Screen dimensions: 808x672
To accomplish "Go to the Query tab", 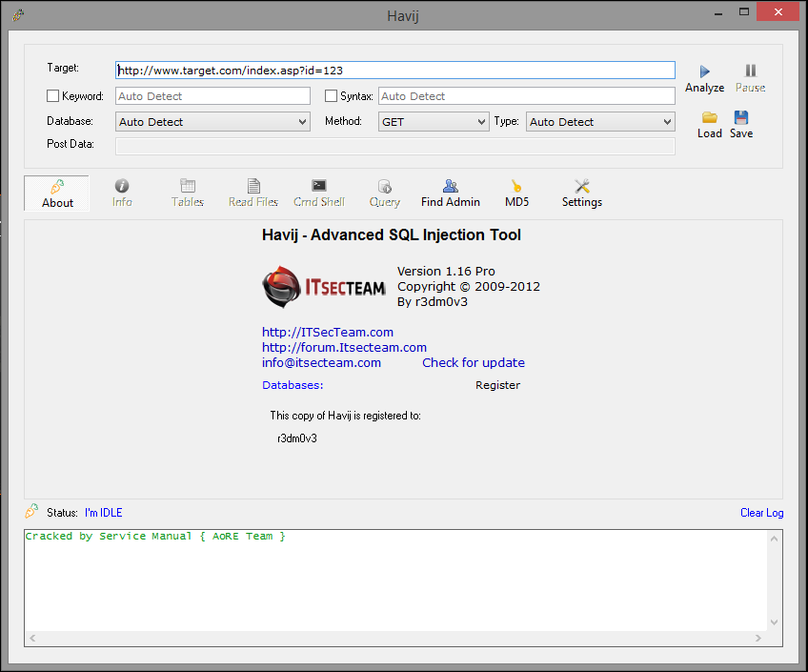I will (384, 193).
